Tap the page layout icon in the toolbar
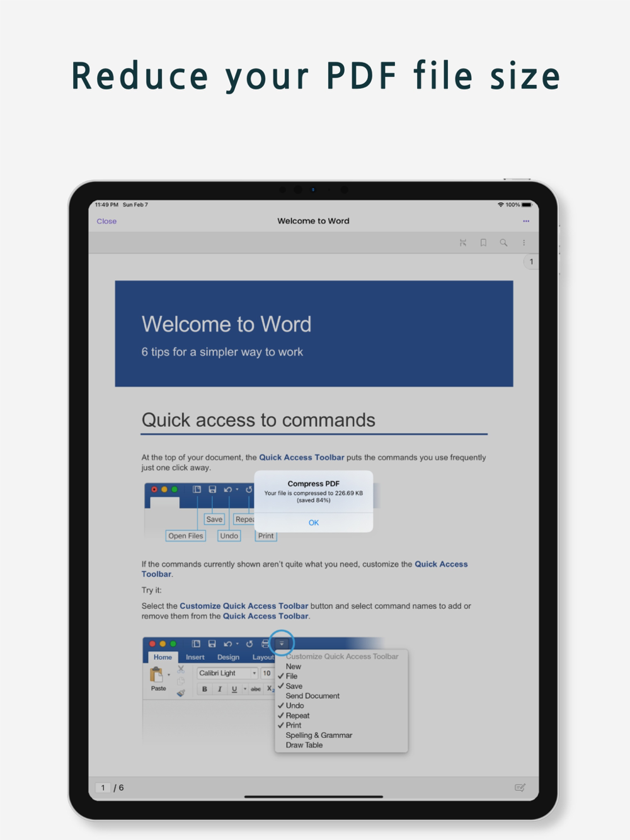This screenshot has width=630, height=840. pyautogui.click(x=463, y=242)
